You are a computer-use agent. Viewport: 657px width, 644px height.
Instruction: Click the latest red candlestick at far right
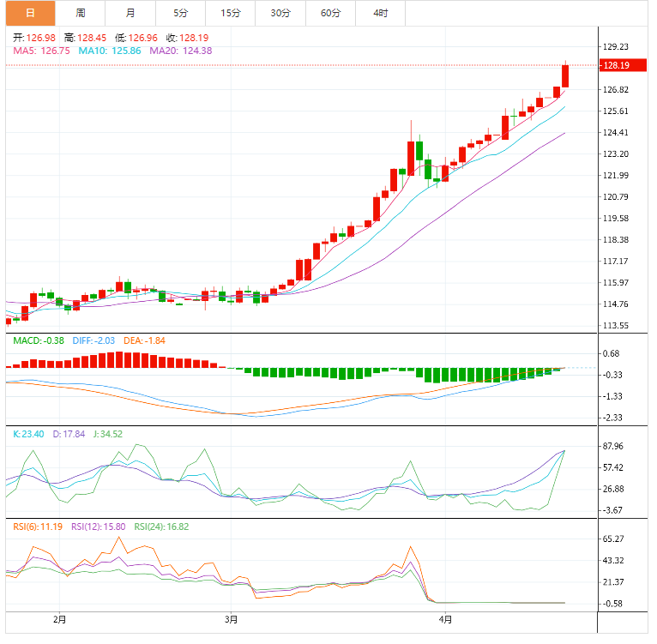point(565,75)
